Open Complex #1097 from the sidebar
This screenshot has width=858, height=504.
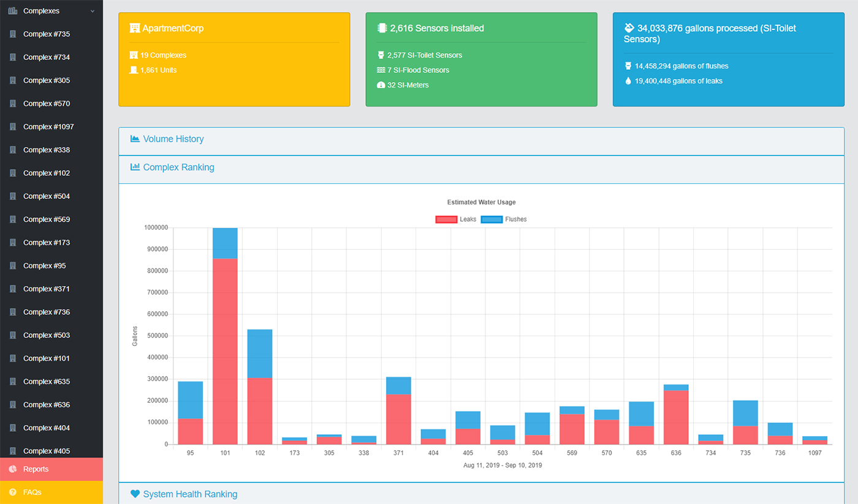[x=48, y=127]
